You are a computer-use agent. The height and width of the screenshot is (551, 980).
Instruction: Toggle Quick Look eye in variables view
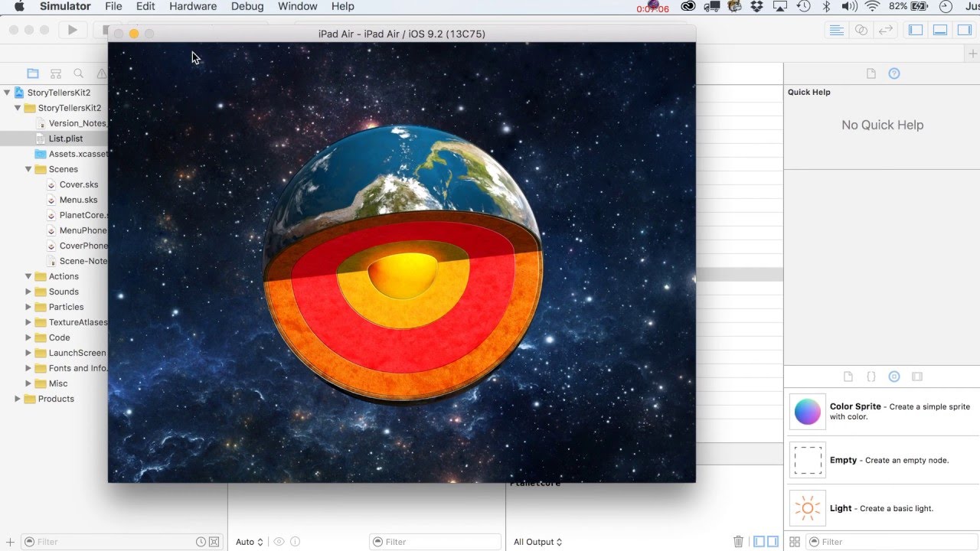pyautogui.click(x=279, y=542)
